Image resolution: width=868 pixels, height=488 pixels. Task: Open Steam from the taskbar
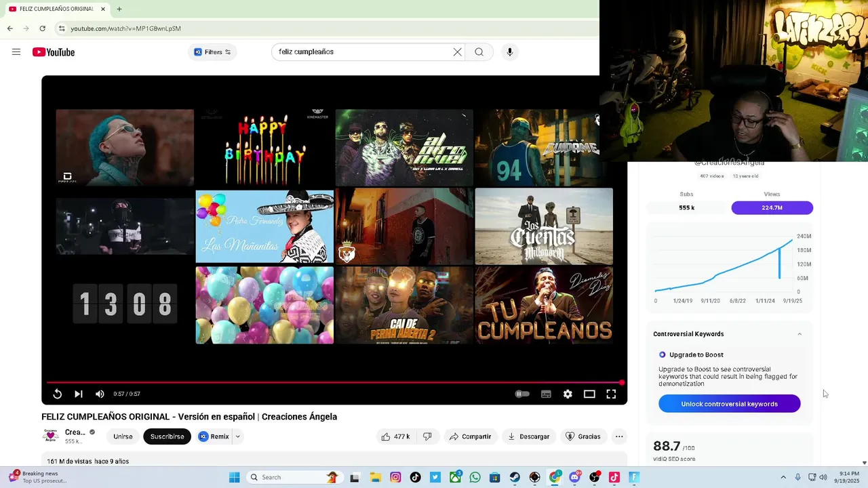point(515,477)
